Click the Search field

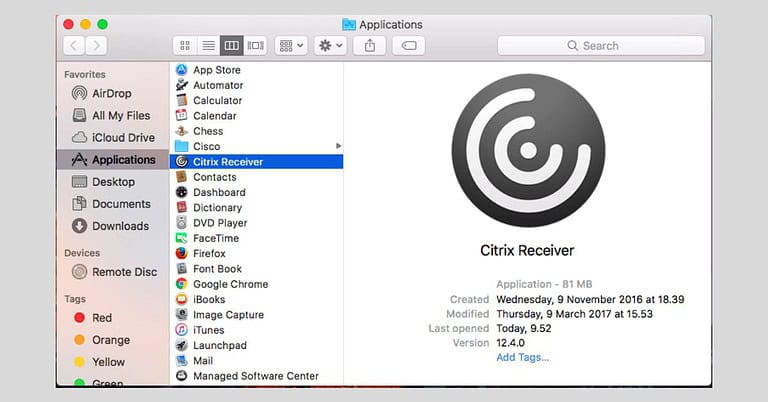[x=601, y=46]
